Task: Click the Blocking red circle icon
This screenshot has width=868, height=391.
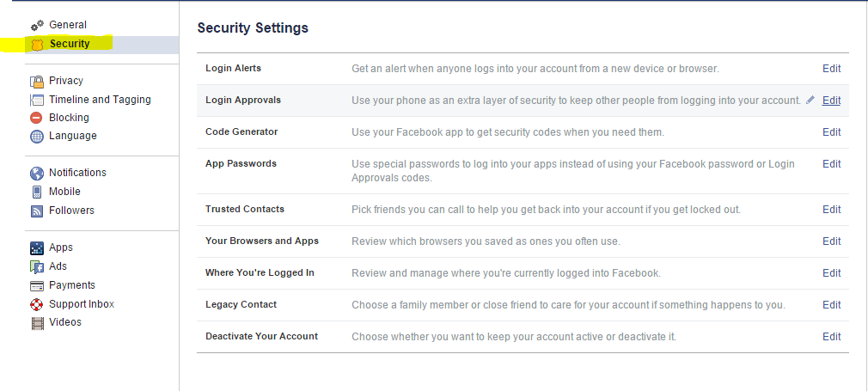Action: pyautogui.click(x=37, y=118)
